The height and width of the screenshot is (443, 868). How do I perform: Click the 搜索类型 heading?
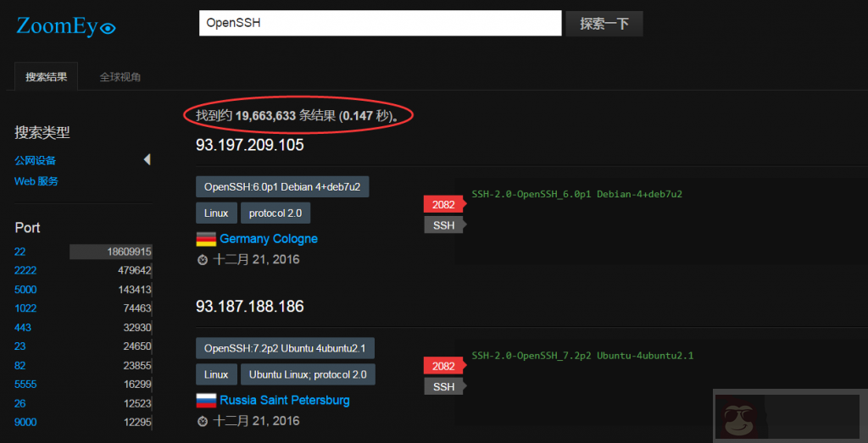[42, 132]
